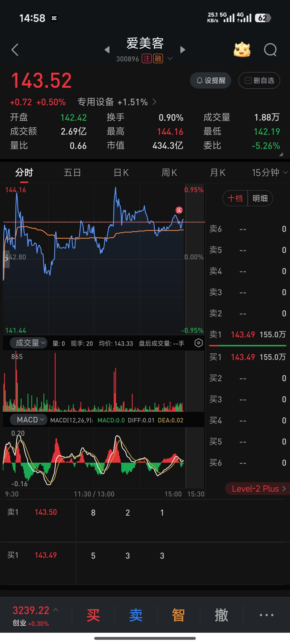Switch to 周K tab
This screenshot has width=290, height=644.
click(x=169, y=172)
